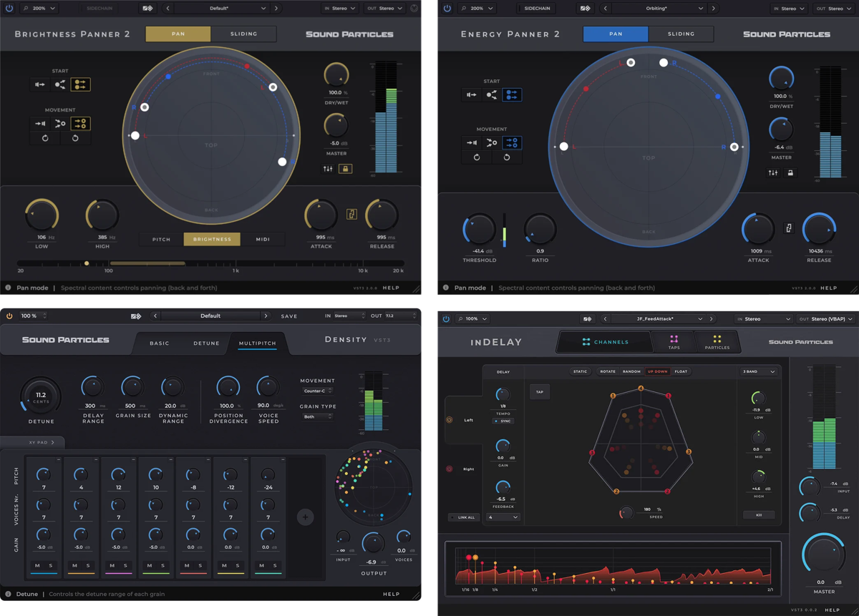Click attack-release link icon in Brightness Panner
Viewport: 859px width, 616px height.
click(351, 214)
